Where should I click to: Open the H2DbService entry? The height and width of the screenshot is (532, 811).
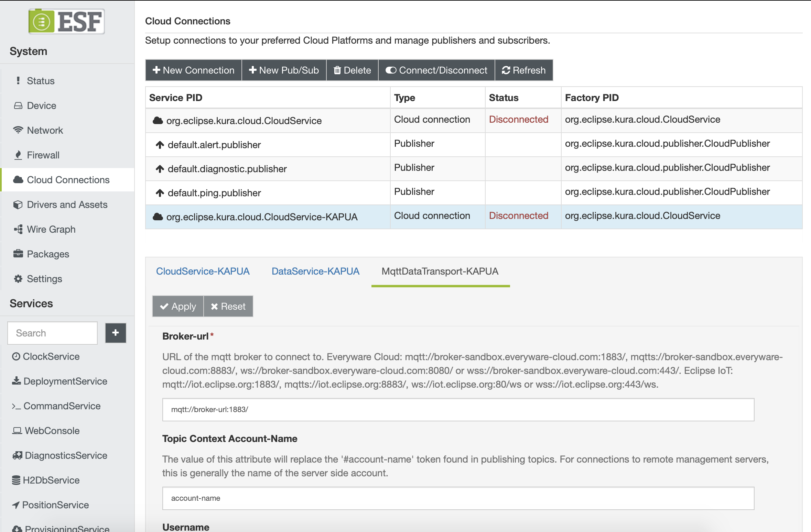[x=51, y=480]
